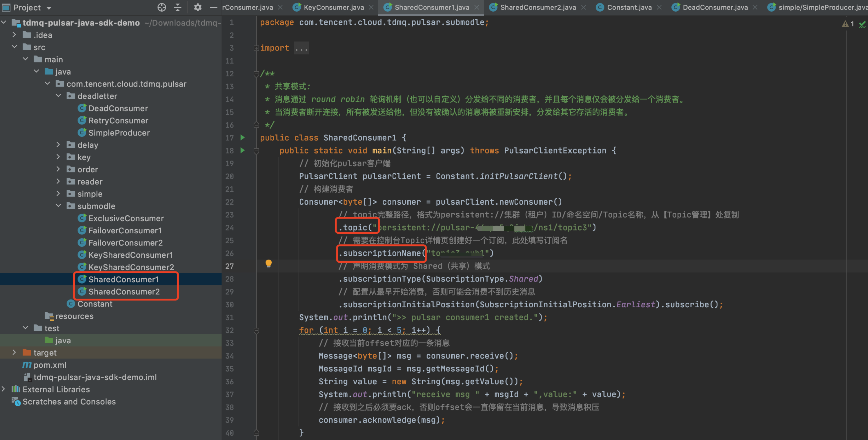Viewport: 868px width, 440px height.
Task: Expand the .idea folder
Action: coord(14,35)
